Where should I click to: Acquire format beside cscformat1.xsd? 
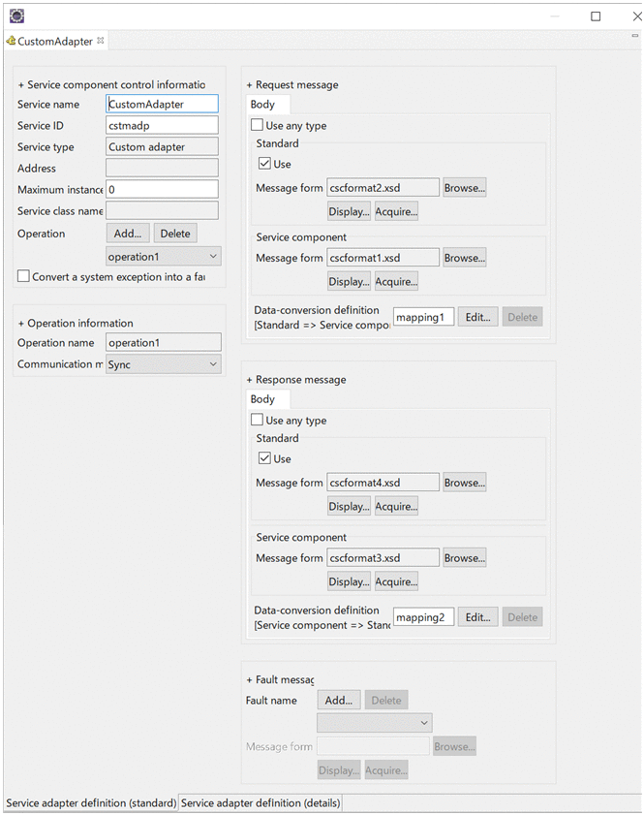pyautogui.click(x=396, y=282)
